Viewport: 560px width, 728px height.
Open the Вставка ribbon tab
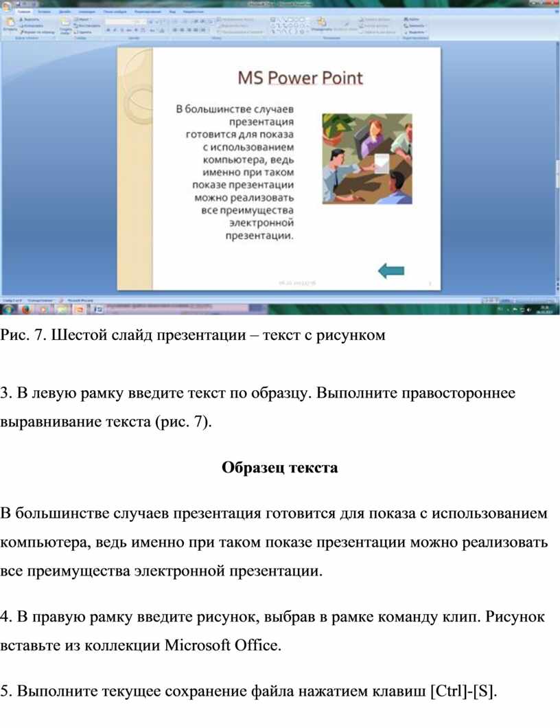click(x=45, y=11)
